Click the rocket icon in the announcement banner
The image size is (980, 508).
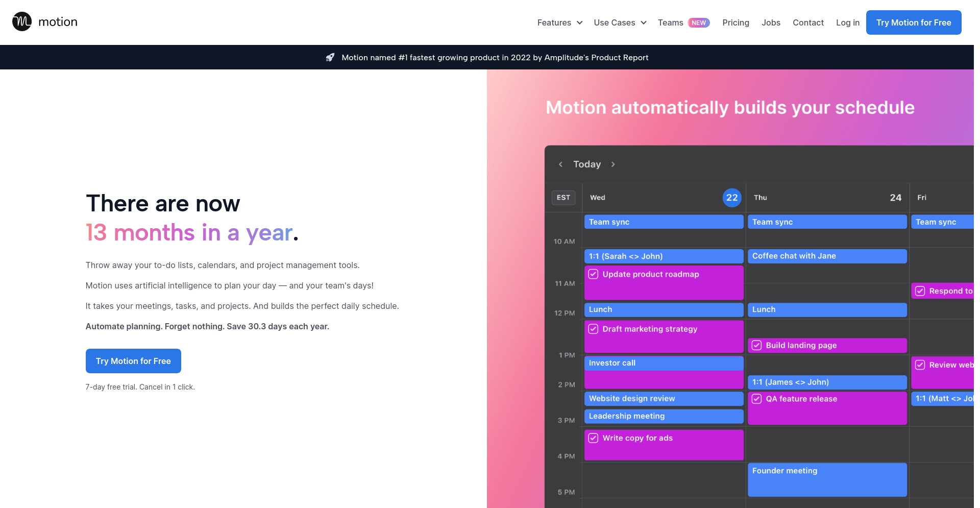[330, 57]
